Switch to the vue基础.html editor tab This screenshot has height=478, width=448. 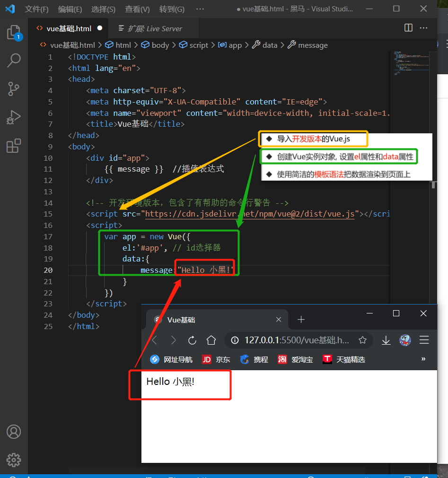[69, 28]
